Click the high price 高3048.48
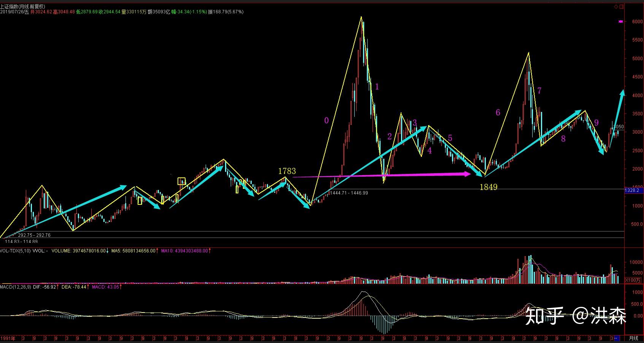 [64, 12]
